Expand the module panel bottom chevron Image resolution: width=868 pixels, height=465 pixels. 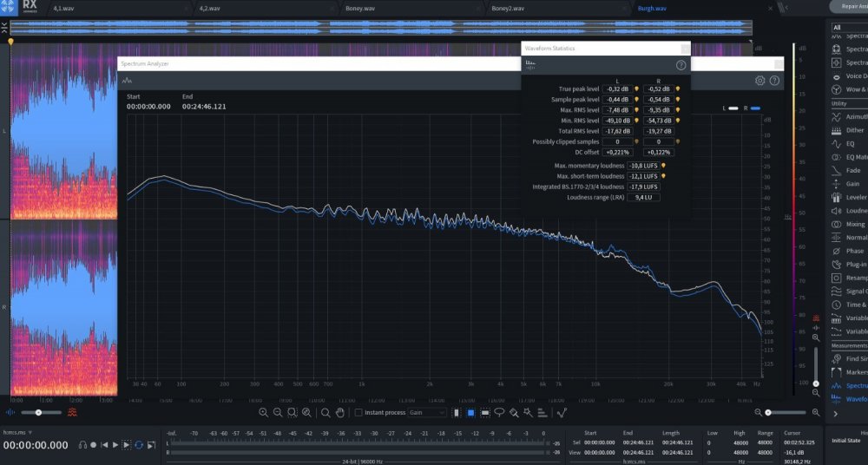pyautogui.click(x=835, y=414)
